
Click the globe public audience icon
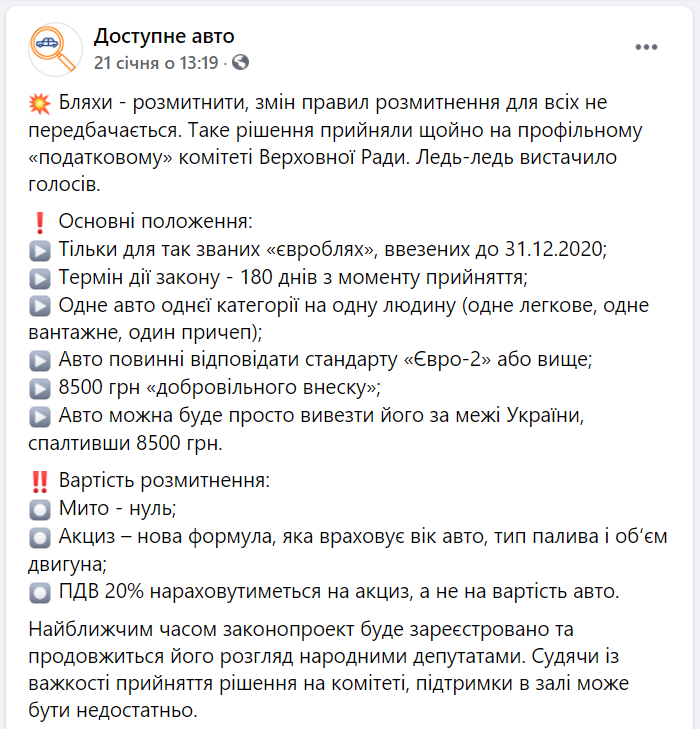pyautogui.click(x=240, y=62)
